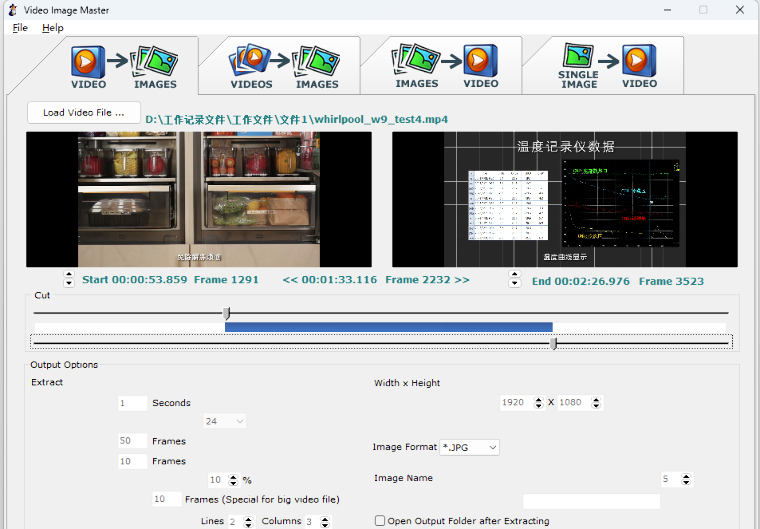Click the End 00:02:26.976 time label
Viewport: 760px width, 529px height.
(x=581, y=281)
